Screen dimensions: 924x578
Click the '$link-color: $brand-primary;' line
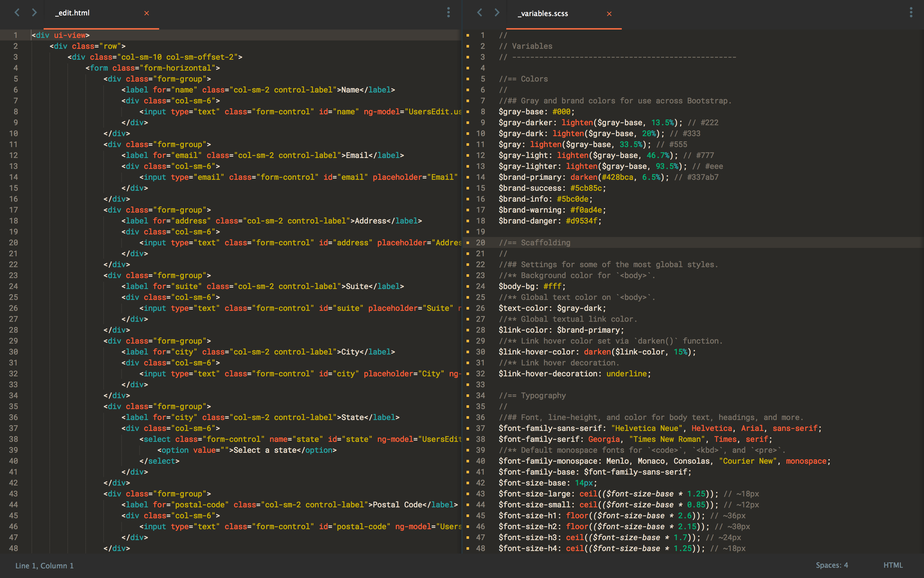(561, 330)
